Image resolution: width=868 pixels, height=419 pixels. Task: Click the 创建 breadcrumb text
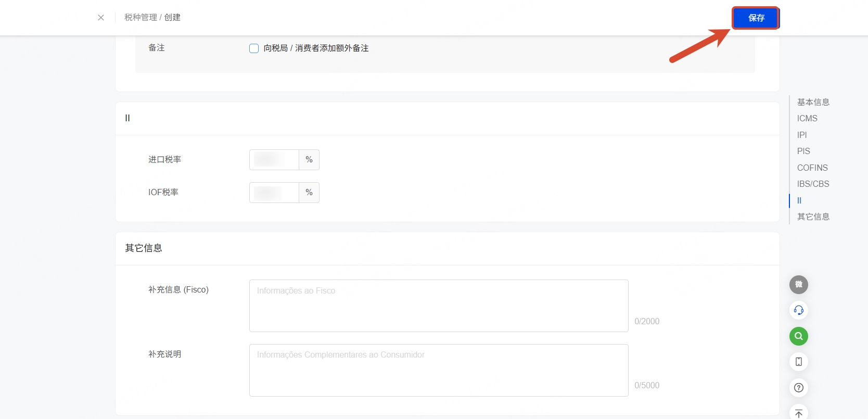pyautogui.click(x=172, y=17)
